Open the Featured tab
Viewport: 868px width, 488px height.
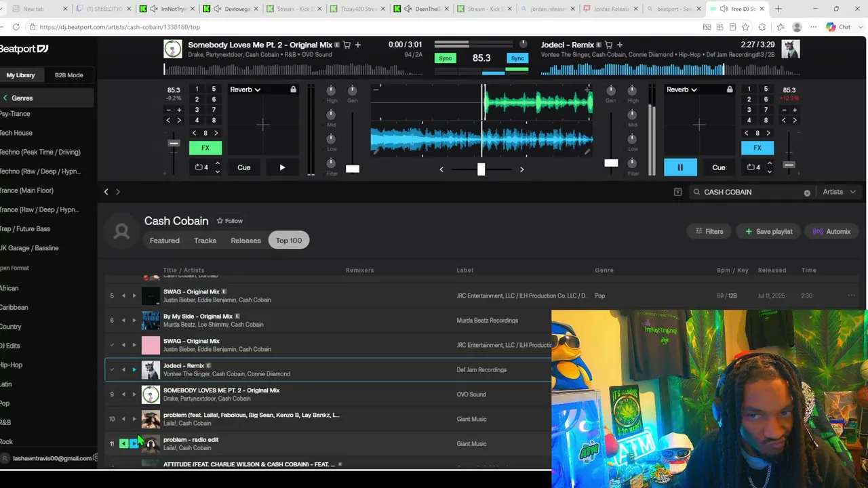point(165,241)
